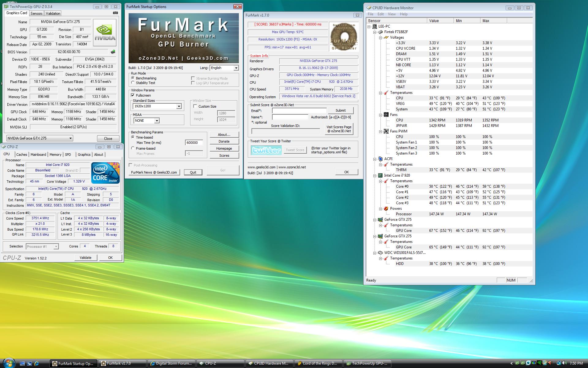The height and width of the screenshot is (368, 588).
Task: Click the WDC hard drive icon
Action: (380, 253)
